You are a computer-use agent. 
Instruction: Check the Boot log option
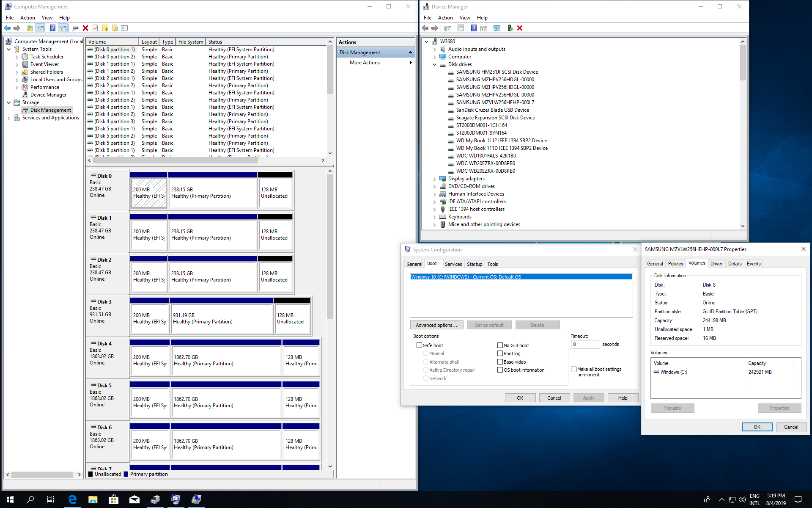point(500,353)
